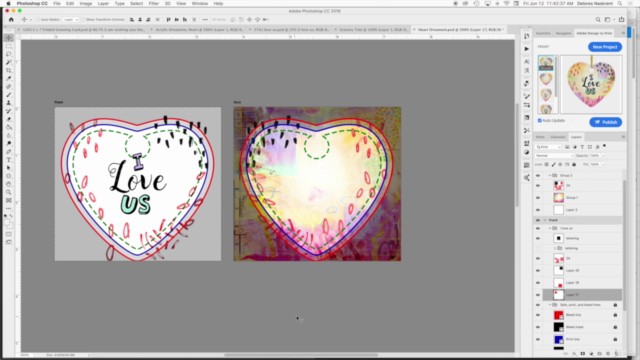Click the align left edges icon
Image resolution: width=640 pixels, height=360 pixels.
[x=132, y=20]
